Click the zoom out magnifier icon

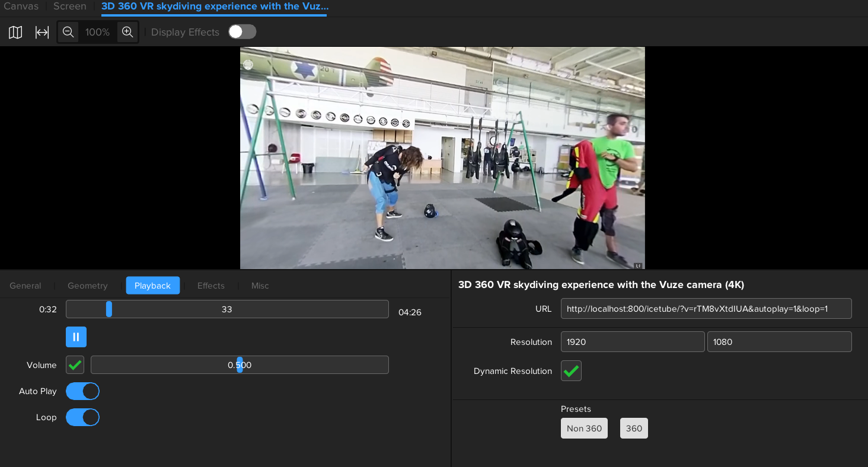click(68, 32)
